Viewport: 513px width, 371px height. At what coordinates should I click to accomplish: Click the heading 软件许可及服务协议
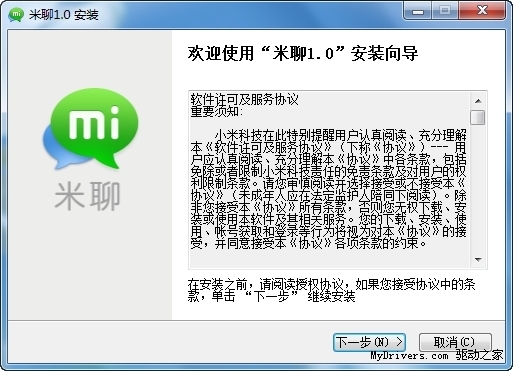tap(244, 99)
